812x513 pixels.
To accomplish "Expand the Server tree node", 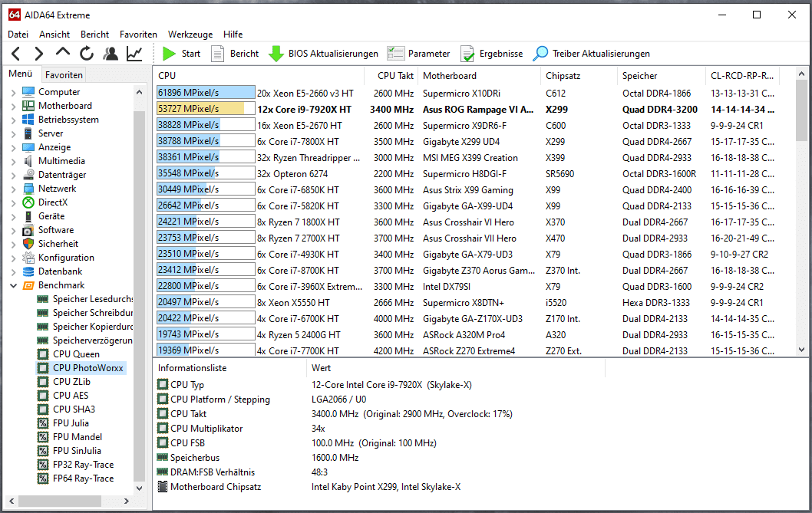I will coord(14,133).
